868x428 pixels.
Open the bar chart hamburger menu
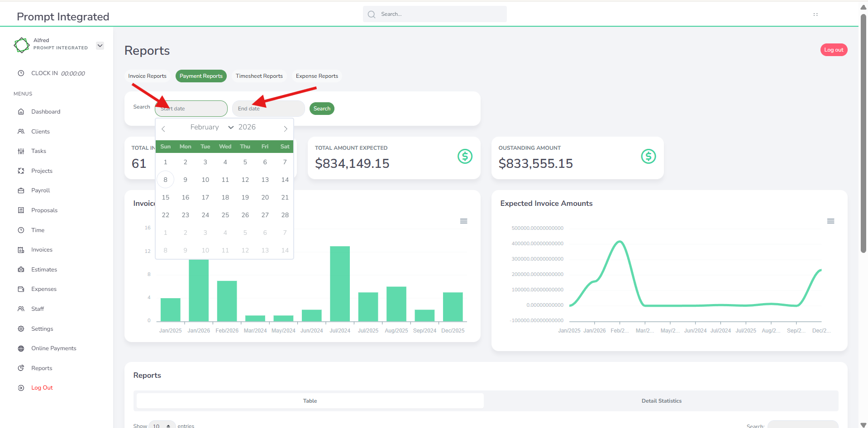point(463,221)
